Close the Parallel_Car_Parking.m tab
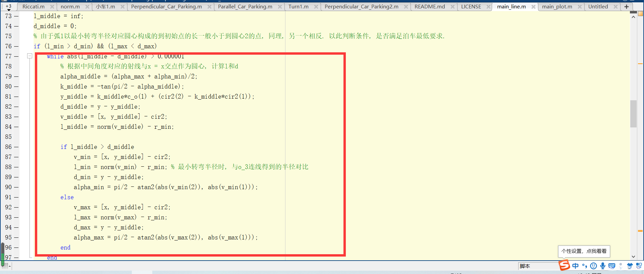 tap(280, 7)
